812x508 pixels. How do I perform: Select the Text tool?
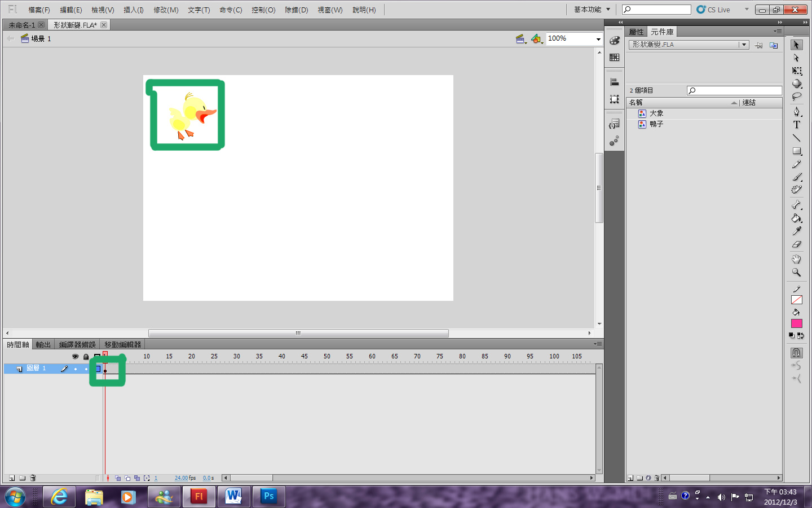(796, 125)
